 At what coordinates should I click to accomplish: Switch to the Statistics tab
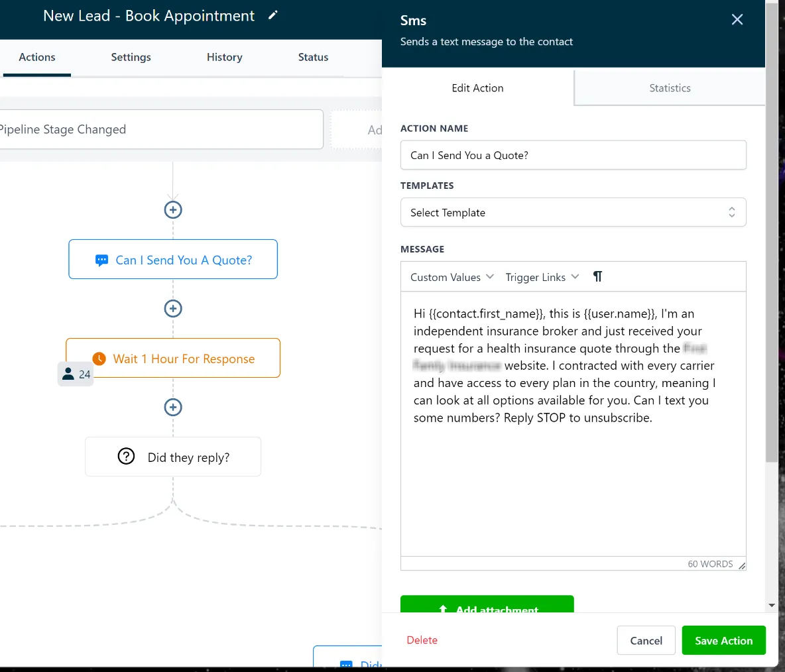pyautogui.click(x=670, y=88)
